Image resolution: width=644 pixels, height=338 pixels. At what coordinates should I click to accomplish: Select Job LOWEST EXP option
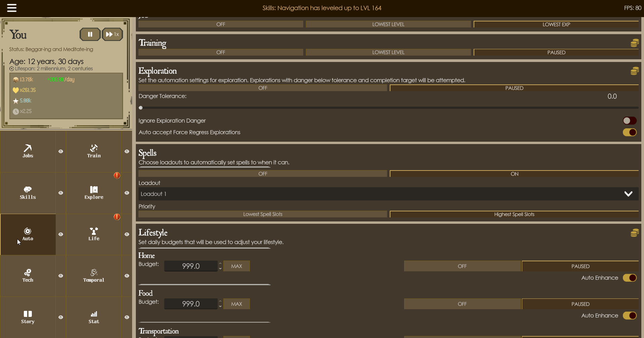click(x=556, y=24)
